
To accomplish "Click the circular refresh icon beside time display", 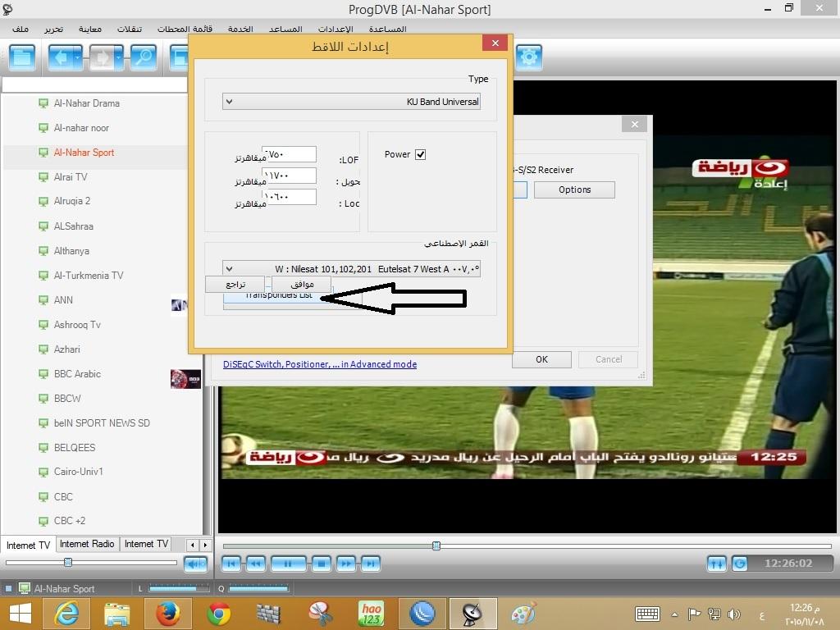I will tap(740, 564).
